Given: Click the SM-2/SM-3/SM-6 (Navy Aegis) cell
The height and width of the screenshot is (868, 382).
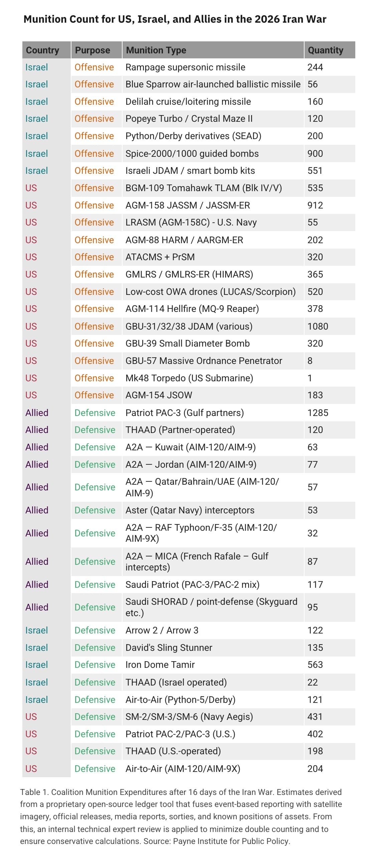Looking at the screenshot, I should tap(189, 717).
